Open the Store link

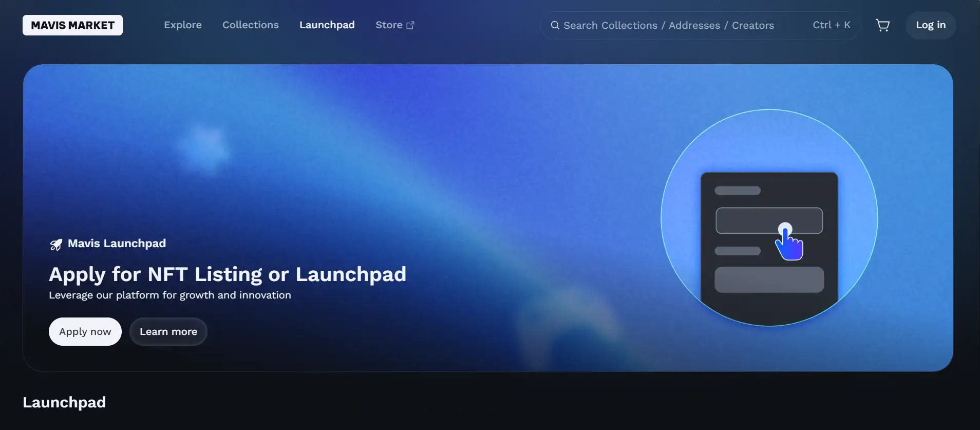(389, 25)
